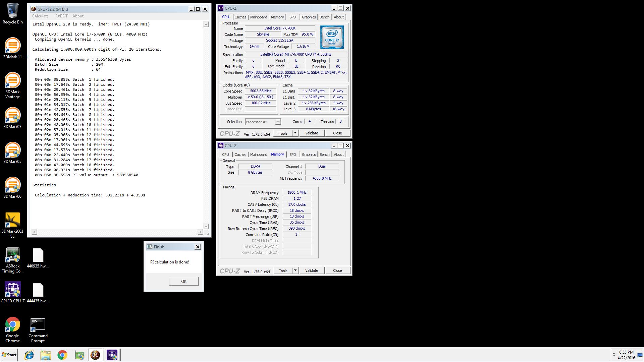
Task: Click Close button in bottom CPU-Z window
Action: point(337,270)
